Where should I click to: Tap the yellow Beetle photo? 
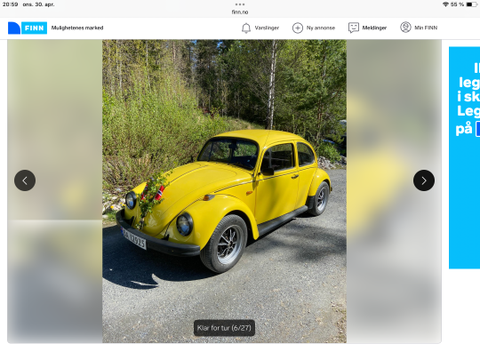(224, 191)
